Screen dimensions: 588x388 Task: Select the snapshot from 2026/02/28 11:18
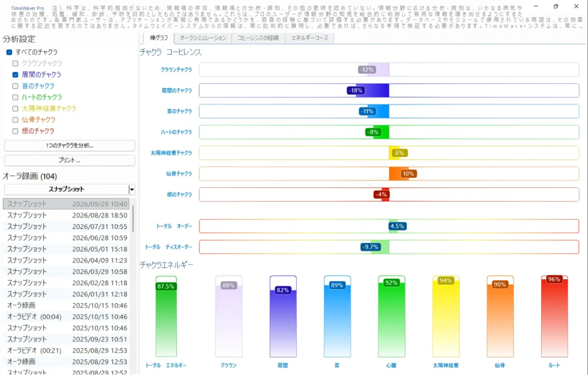[67, 283]
